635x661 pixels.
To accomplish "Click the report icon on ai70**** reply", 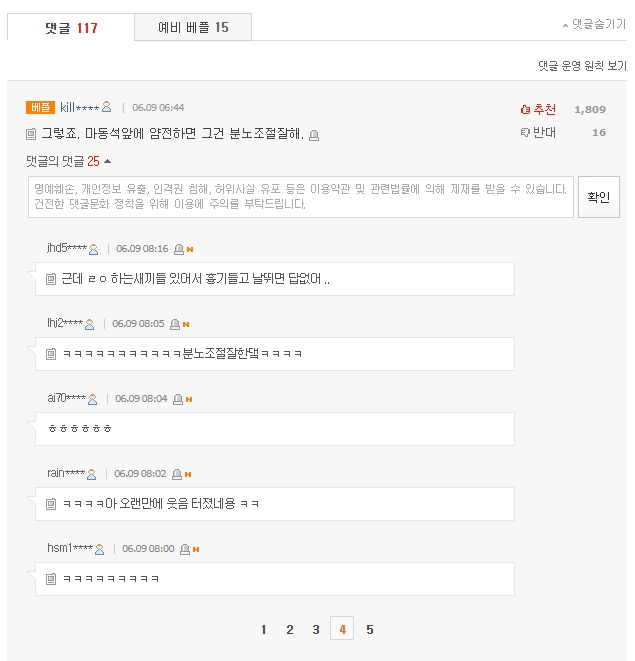I will [178, 399].
